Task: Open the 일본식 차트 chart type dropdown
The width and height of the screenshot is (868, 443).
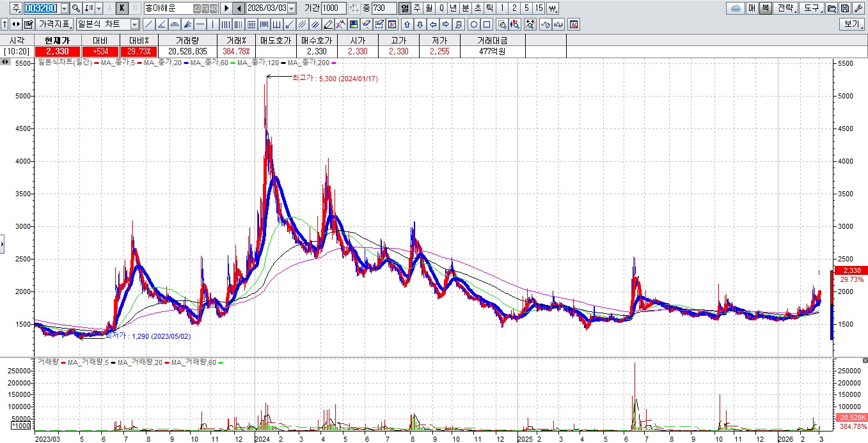Action: (134, 24)
